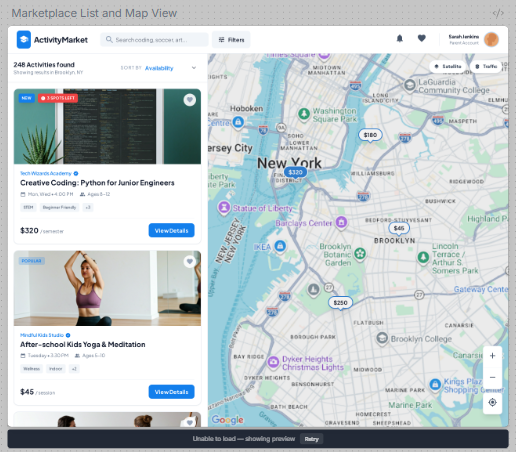Click the code view icon at top right

498,13
